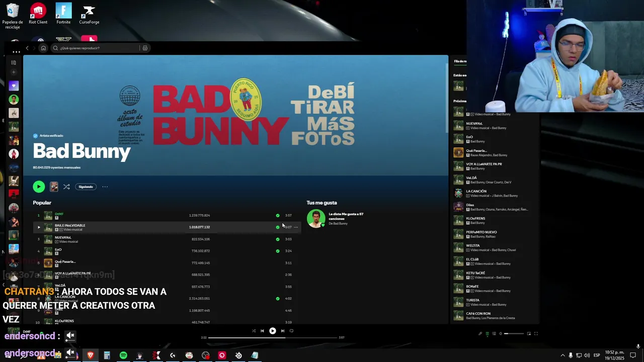Click the white play/pause button in player
This screenshot has width=644, height=362.
tap(272, 331)
